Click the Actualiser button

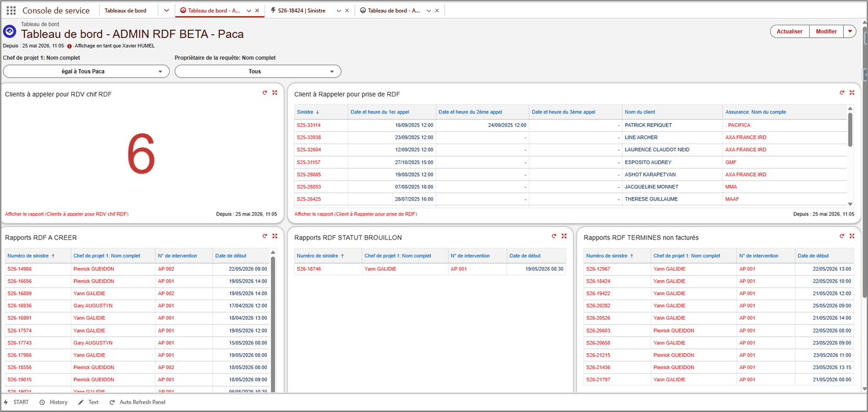coord(790,31)
